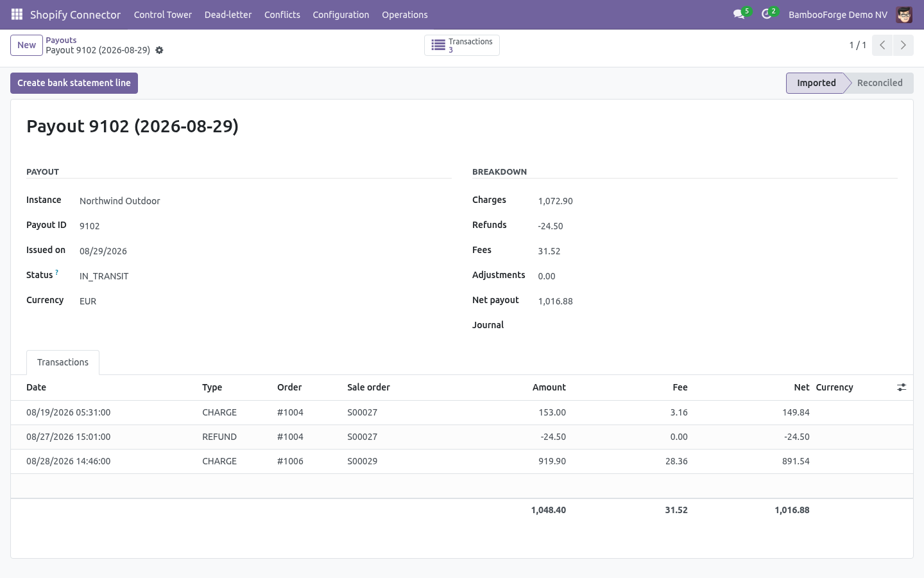Select the Reconciled status stage
Image resolution: width=924 pixels, height=578 pixels.
[880, 83]
